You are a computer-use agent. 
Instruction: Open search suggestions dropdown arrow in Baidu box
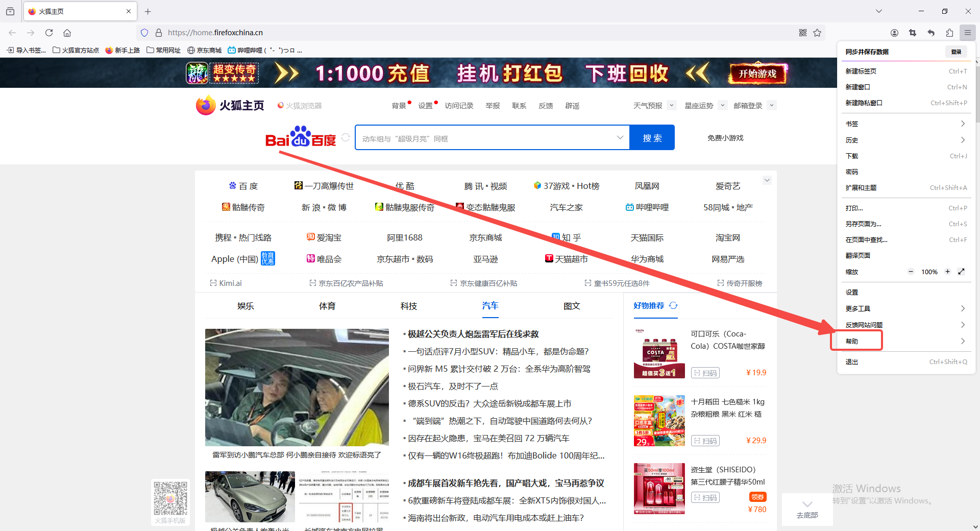[620, 137]
